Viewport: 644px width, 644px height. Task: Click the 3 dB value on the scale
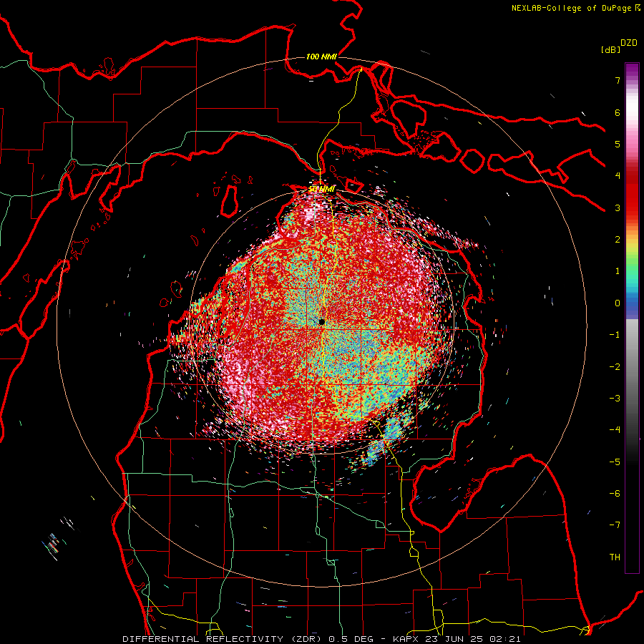coord(618,208)
